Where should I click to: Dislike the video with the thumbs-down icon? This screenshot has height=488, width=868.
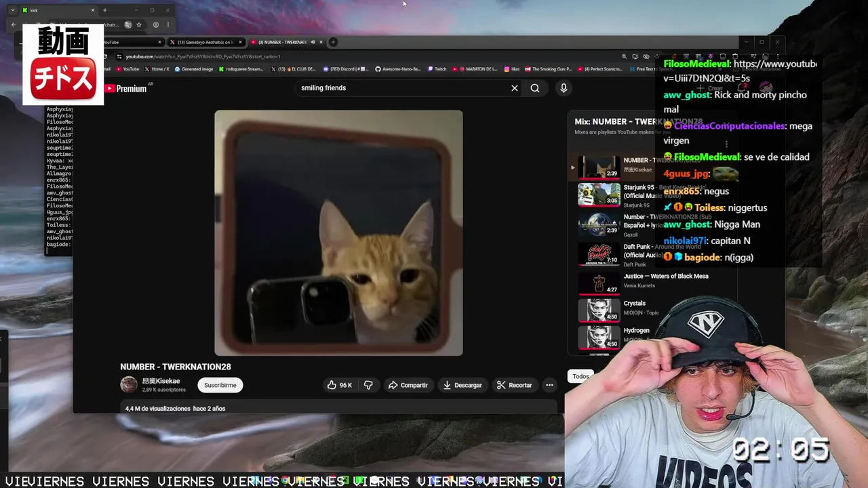tap(368, 385)
